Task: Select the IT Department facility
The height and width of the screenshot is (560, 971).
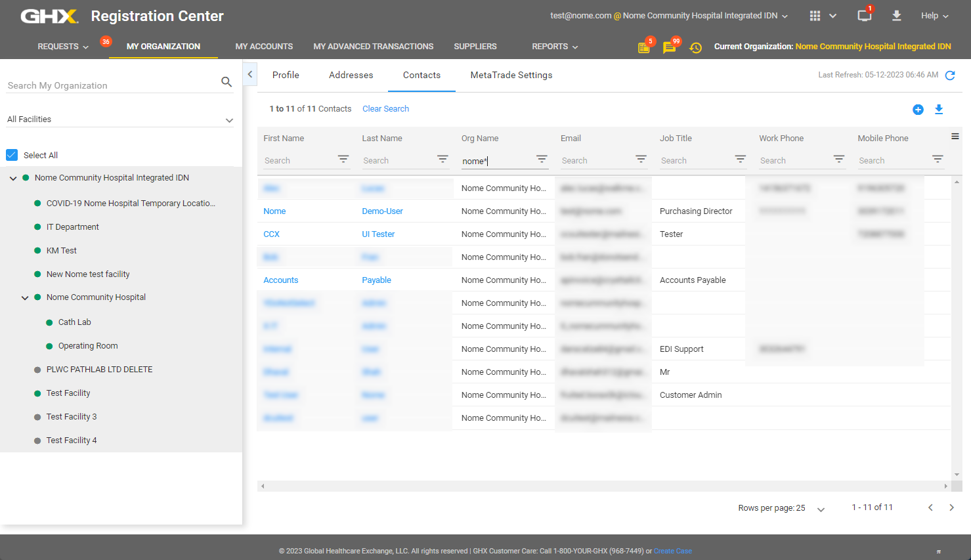Action: [x=72, y=227]
